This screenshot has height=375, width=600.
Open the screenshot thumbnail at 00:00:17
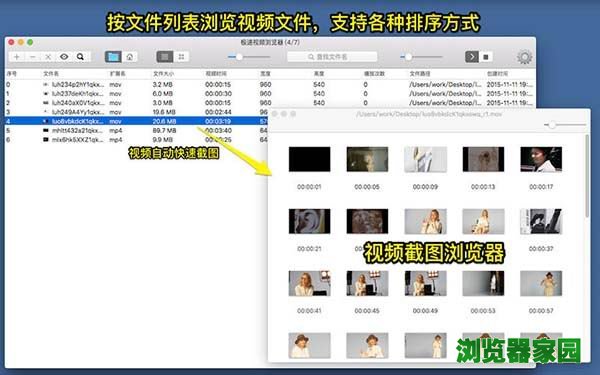541,160
